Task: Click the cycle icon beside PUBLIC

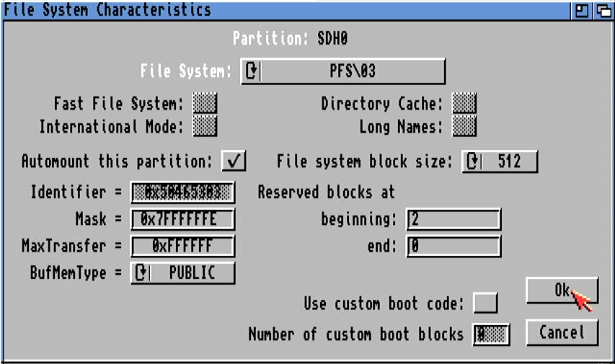Action: point(141,273)
